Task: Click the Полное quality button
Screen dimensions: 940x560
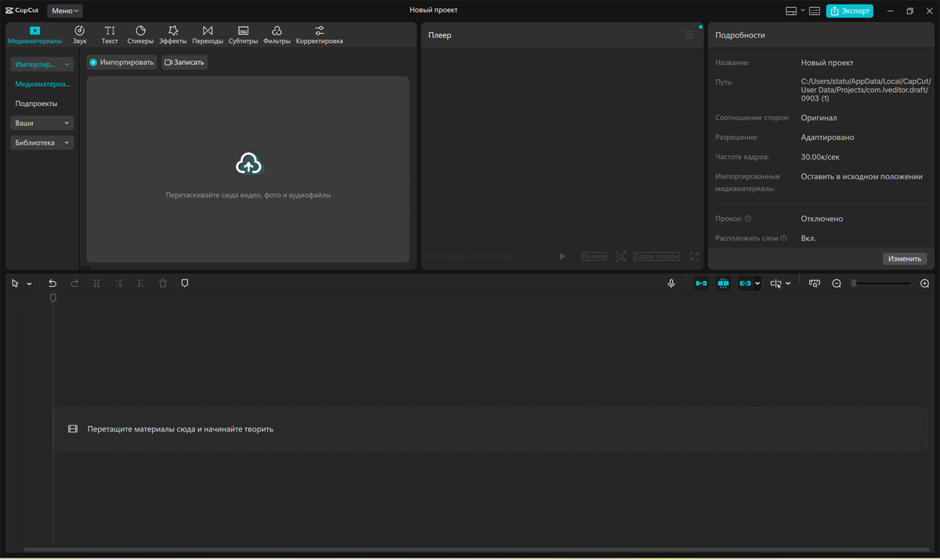Action: tap(595, 256)
